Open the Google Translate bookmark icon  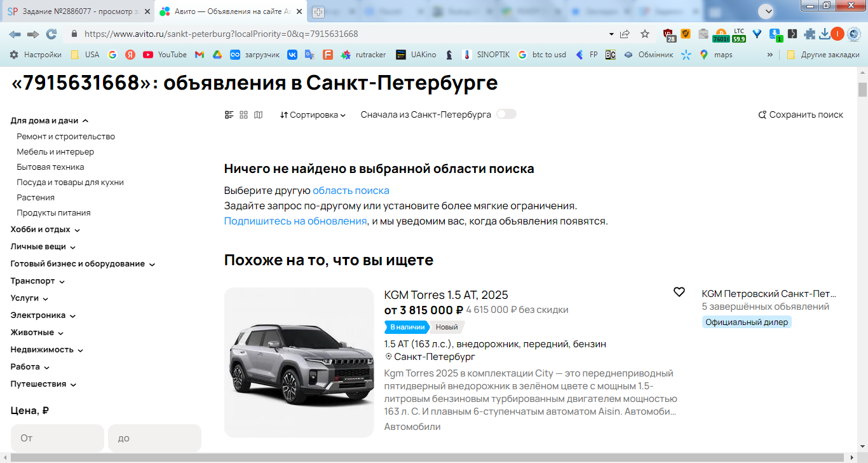point(309,55)
